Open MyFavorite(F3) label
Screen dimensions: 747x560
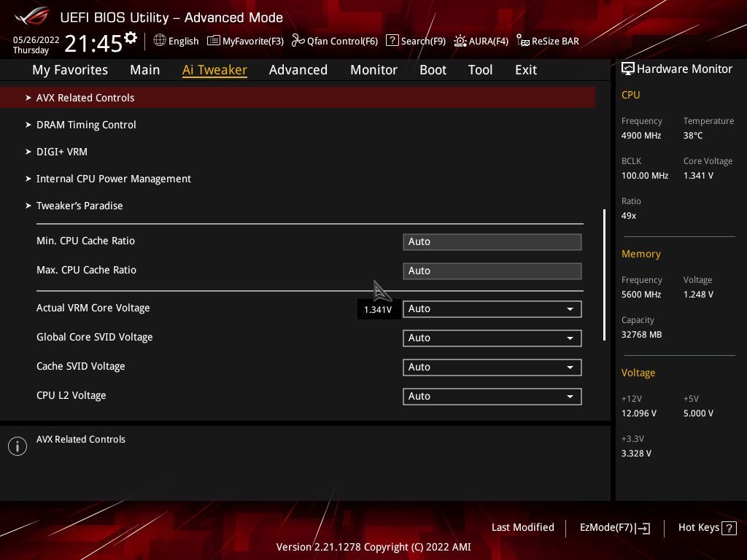(253, 42)
